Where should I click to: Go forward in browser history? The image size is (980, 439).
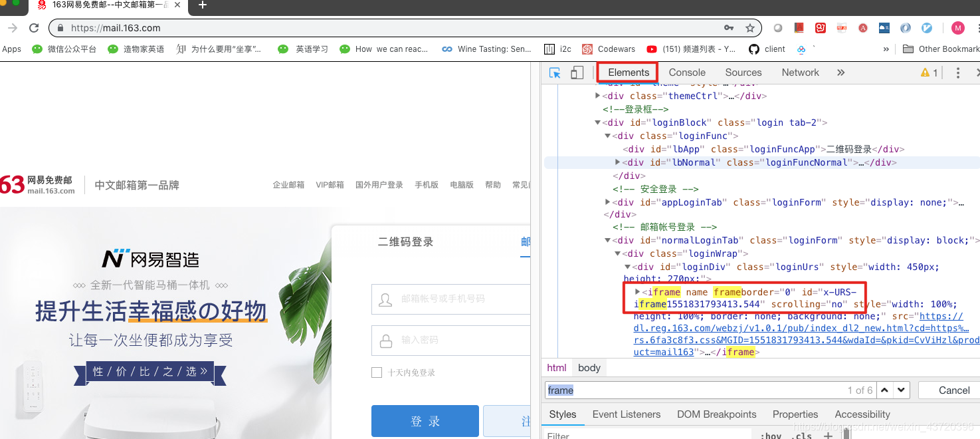tap(12, 28)
